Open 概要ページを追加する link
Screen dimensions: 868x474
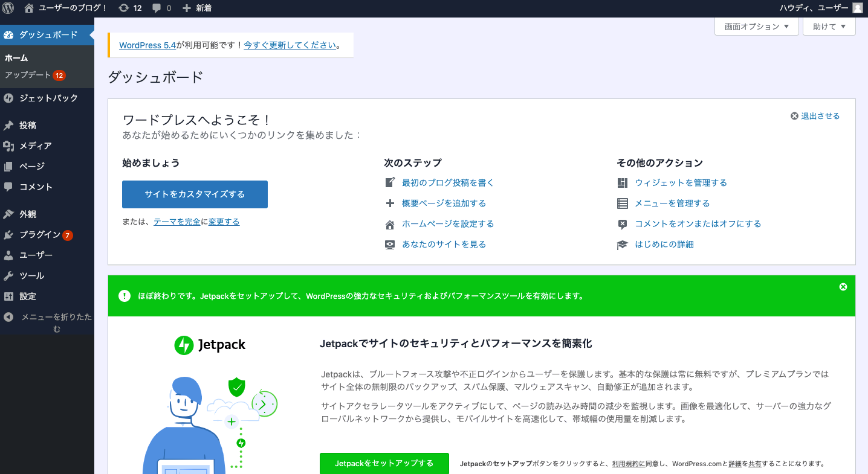tap(444, 203)
